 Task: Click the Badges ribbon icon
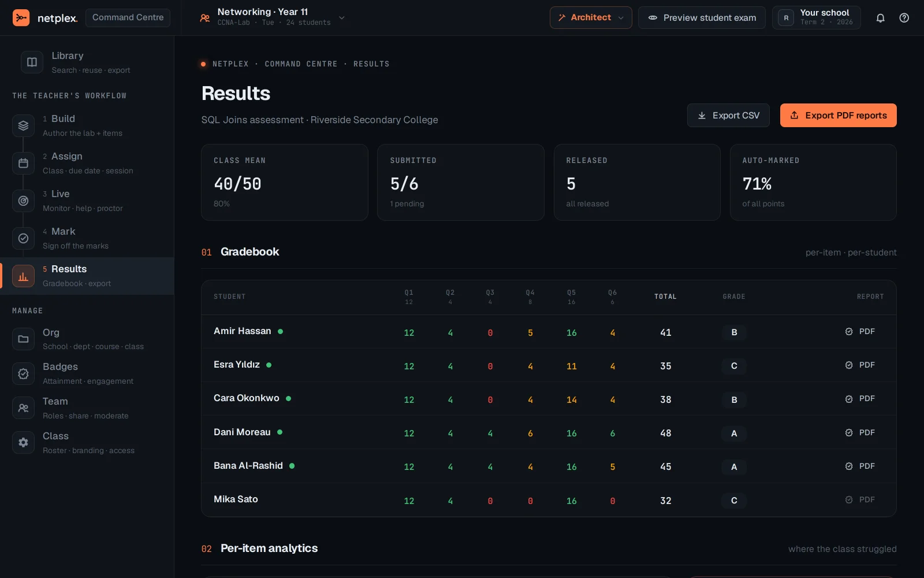23,373
